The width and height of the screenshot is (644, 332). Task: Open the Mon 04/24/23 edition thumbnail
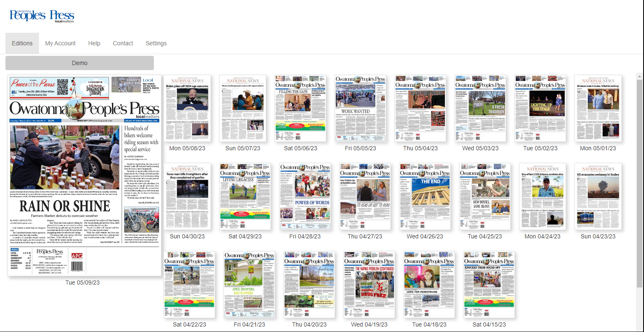pos(543,196)
